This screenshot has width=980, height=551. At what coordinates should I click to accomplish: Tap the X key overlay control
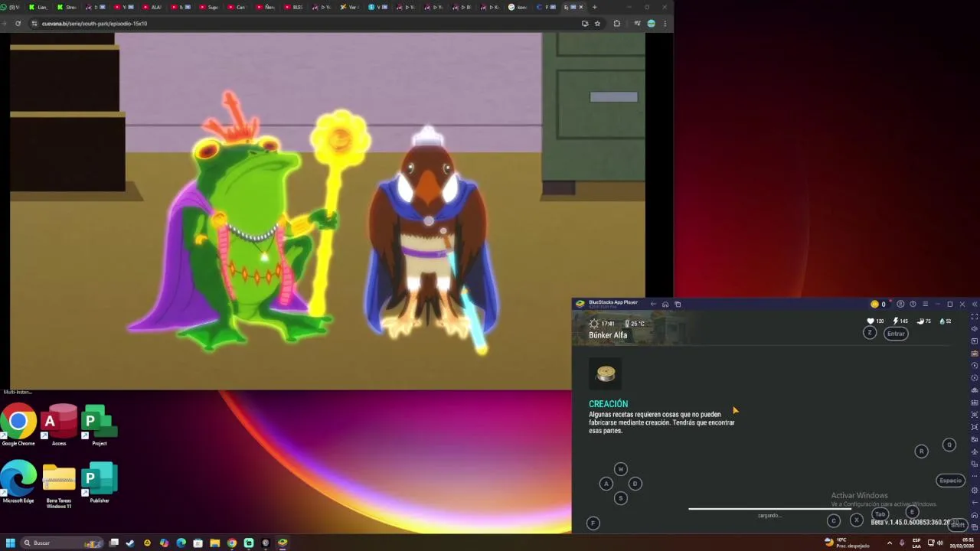[857, 520]
